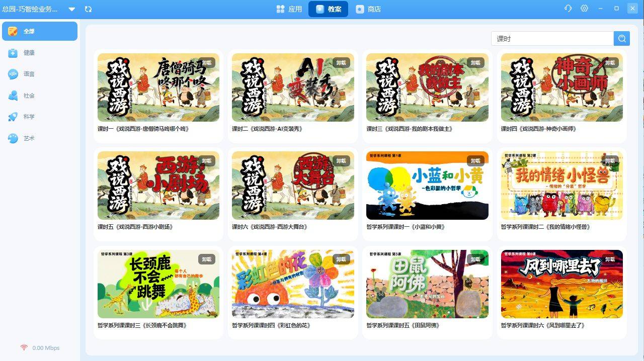Open the customer service headset icon
Image resolution: width=644 pixels, height=361 pixels.
[x=568, y=9]
